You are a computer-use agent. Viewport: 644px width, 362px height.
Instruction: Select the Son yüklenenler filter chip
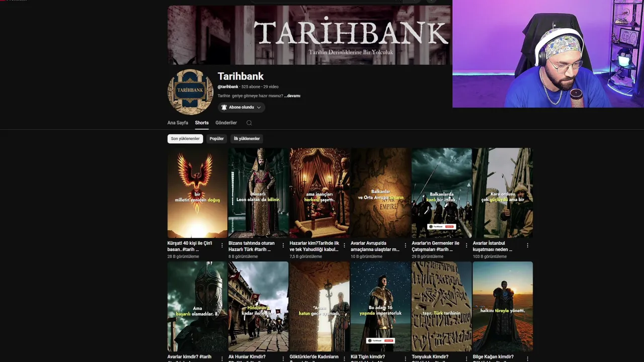(x=185, y=139)
